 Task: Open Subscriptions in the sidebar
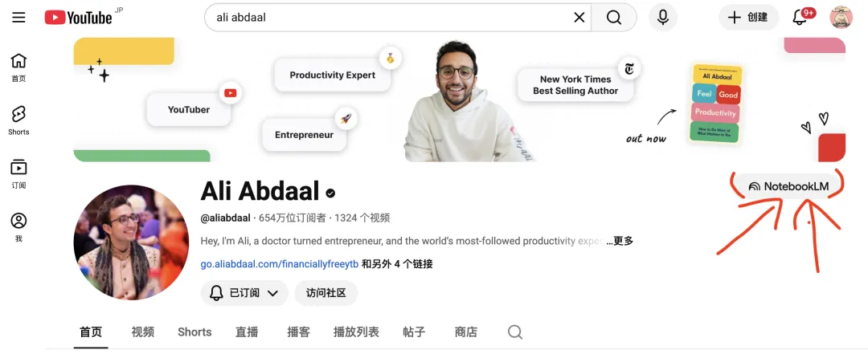18,173
